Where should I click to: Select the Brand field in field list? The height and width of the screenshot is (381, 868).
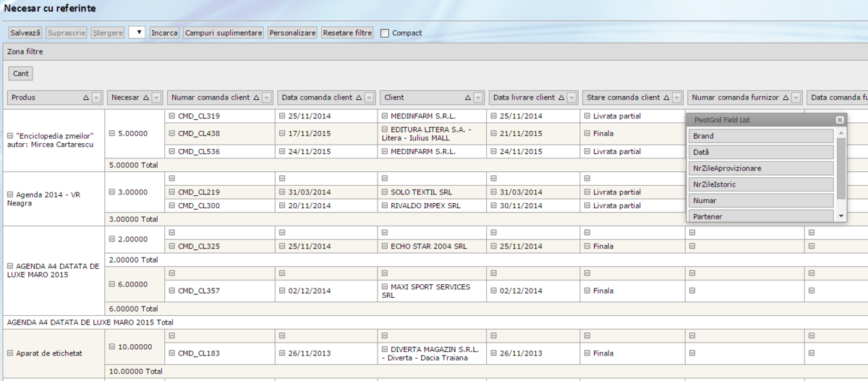click(x=761, y=136)
